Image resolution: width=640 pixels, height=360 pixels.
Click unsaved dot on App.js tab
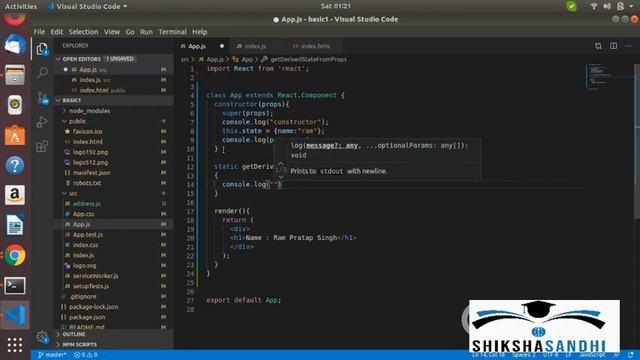[x=222, y=46]
